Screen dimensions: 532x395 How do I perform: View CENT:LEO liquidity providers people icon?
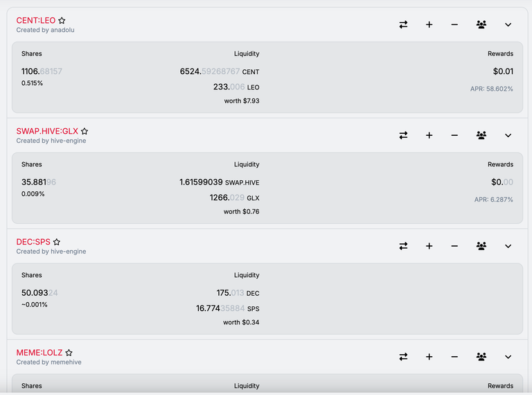[481, 24]
